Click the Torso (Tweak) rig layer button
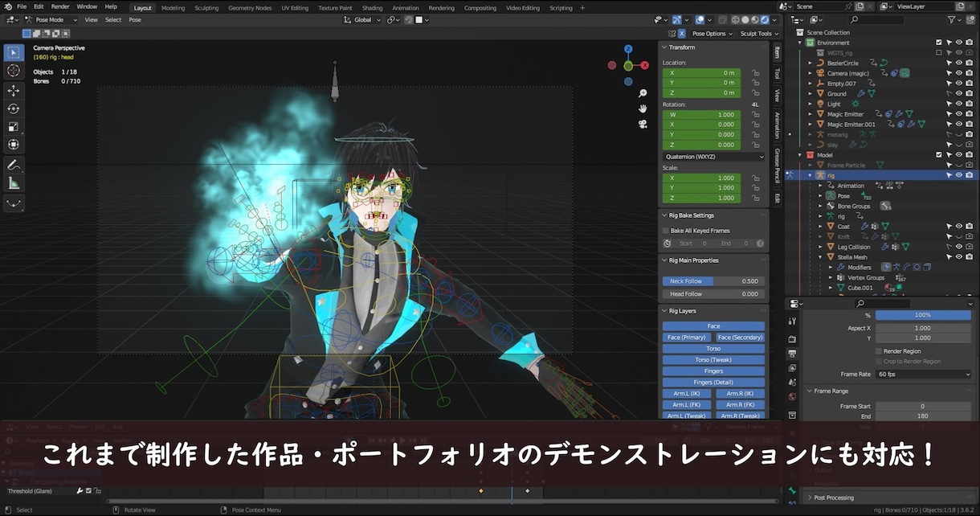This screenshot has width=980, height=516. (x=713, y=360)
